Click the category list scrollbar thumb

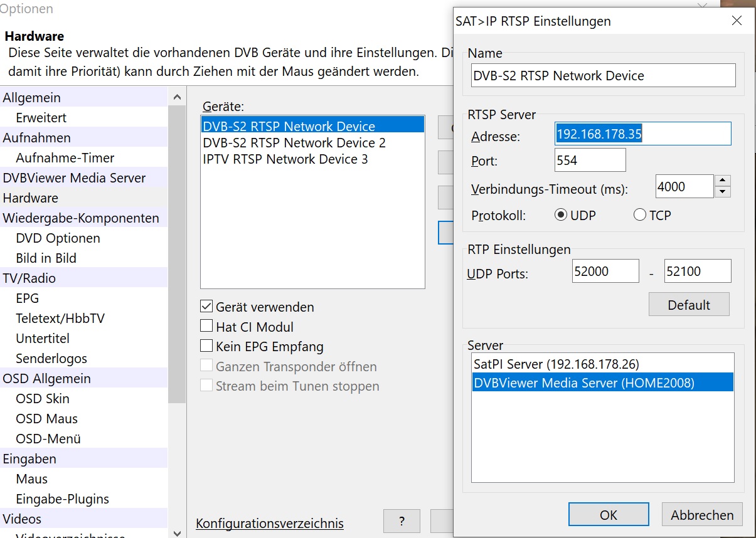[178, 254]
